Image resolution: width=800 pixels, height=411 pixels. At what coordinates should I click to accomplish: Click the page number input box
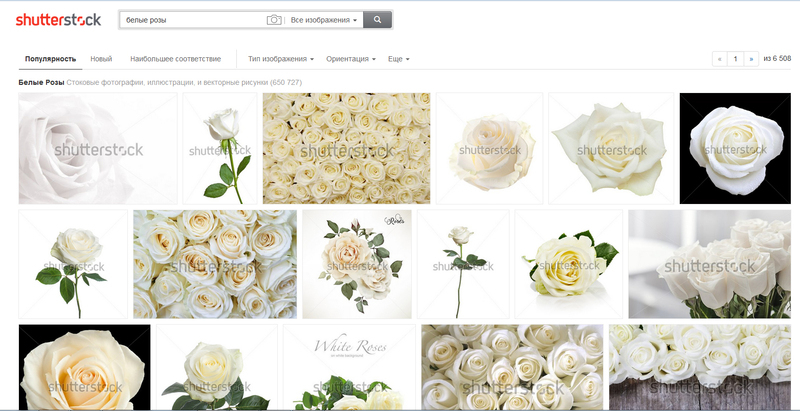click(735, 59)
